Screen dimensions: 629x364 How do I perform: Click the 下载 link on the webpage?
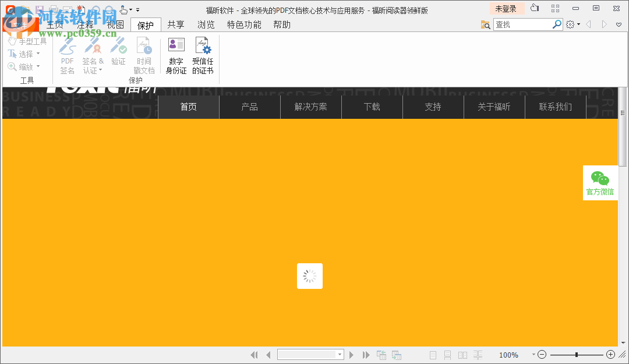[372, 107]
